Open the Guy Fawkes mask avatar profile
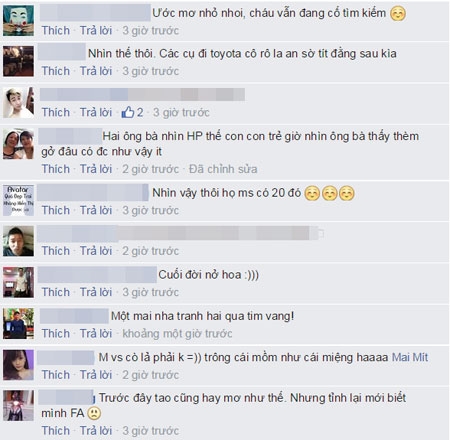 pos(18,20)
